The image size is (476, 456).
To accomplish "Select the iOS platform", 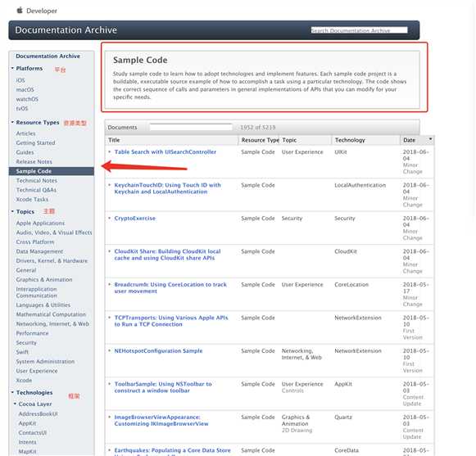I will tap(20, 80).
